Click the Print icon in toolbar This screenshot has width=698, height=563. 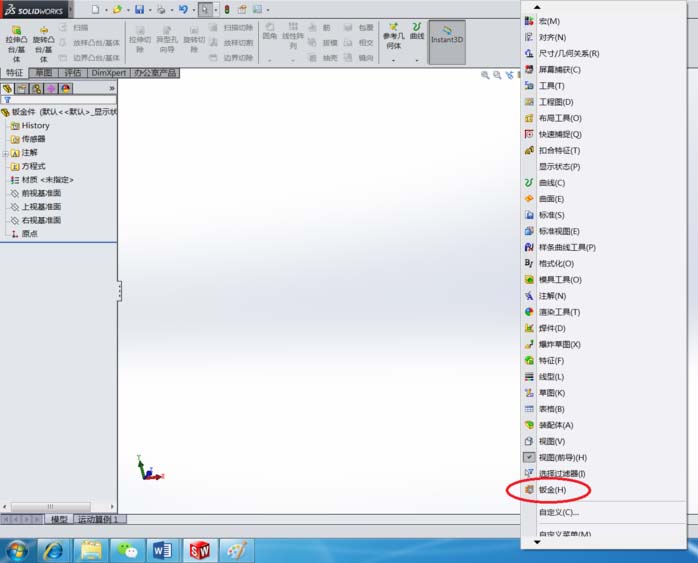pyautogui.click(x=161, y=9)
